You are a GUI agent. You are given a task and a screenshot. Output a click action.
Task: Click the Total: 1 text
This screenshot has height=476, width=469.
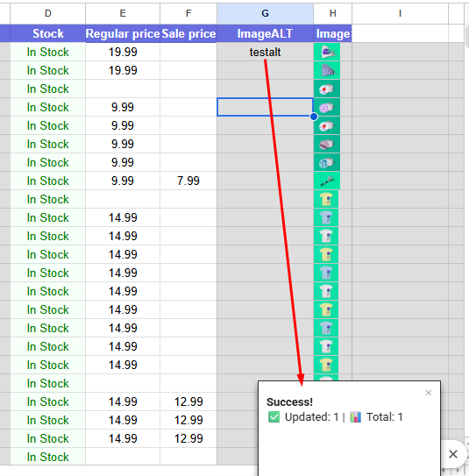point(384,416)
